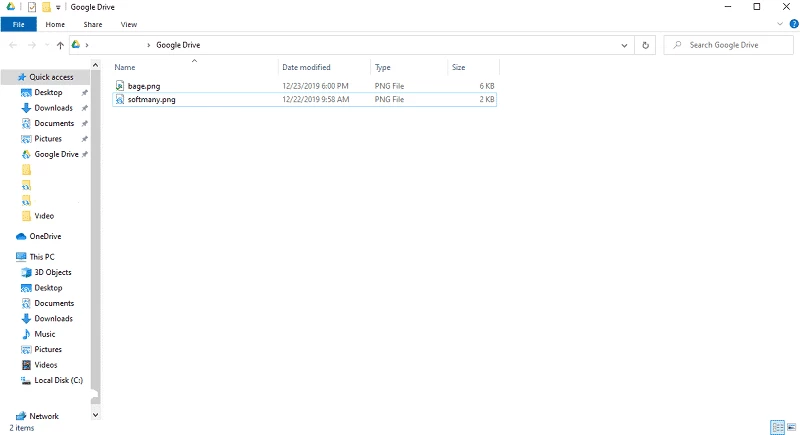Open address bar history dropdown
The height and width of the screenshot is (435, 800).
[x=625, y=45]
